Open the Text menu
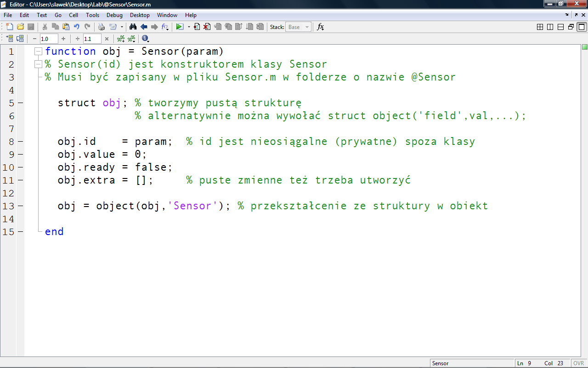This screenshot has height=368, width=588. pyautogui.click(x=42, y=15)
